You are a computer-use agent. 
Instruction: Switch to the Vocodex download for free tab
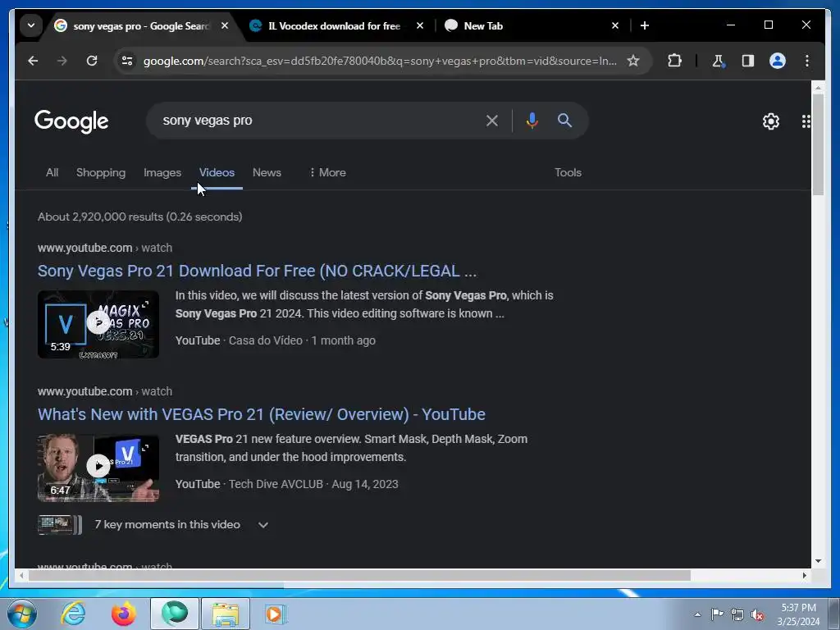(x=334, y=25)
